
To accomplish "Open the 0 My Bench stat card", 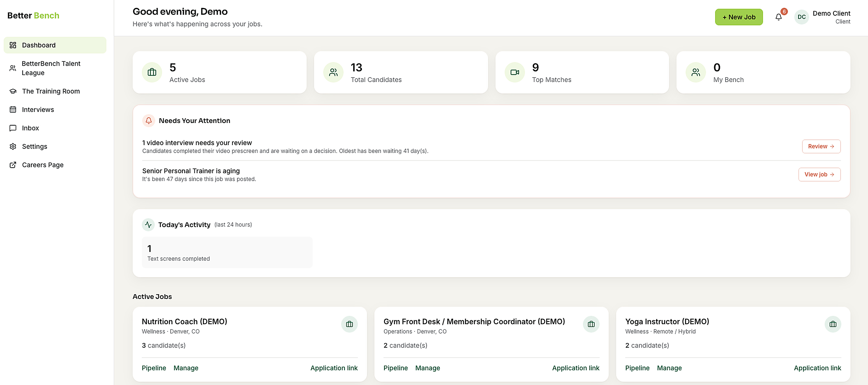I will pos(763,72).
